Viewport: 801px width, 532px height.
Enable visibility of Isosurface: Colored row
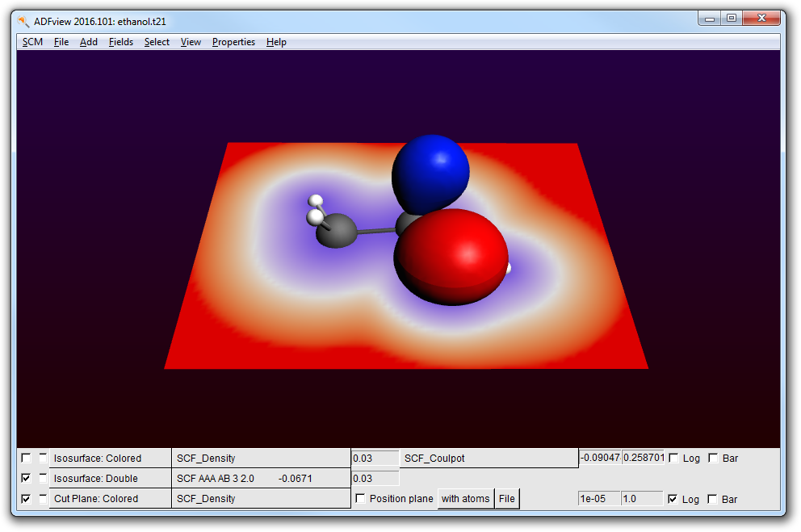click(x=26, y=458)
